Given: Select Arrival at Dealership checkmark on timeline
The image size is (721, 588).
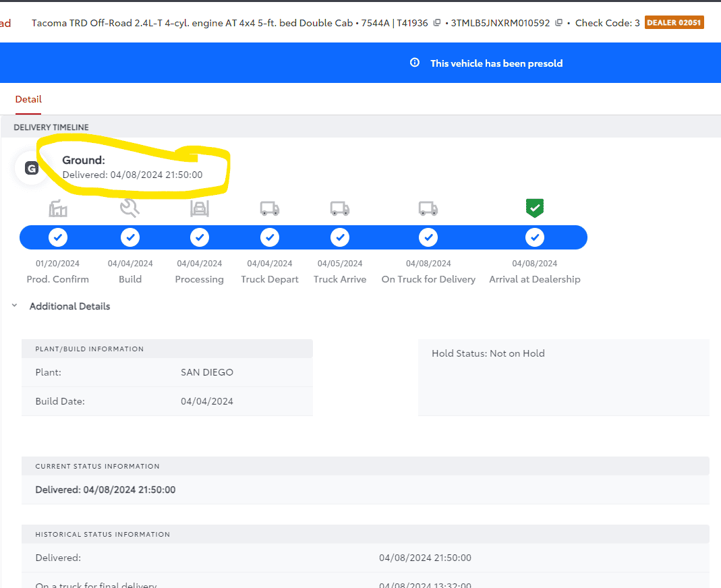Looking at the screenshot, I should (x=535, y=237).
